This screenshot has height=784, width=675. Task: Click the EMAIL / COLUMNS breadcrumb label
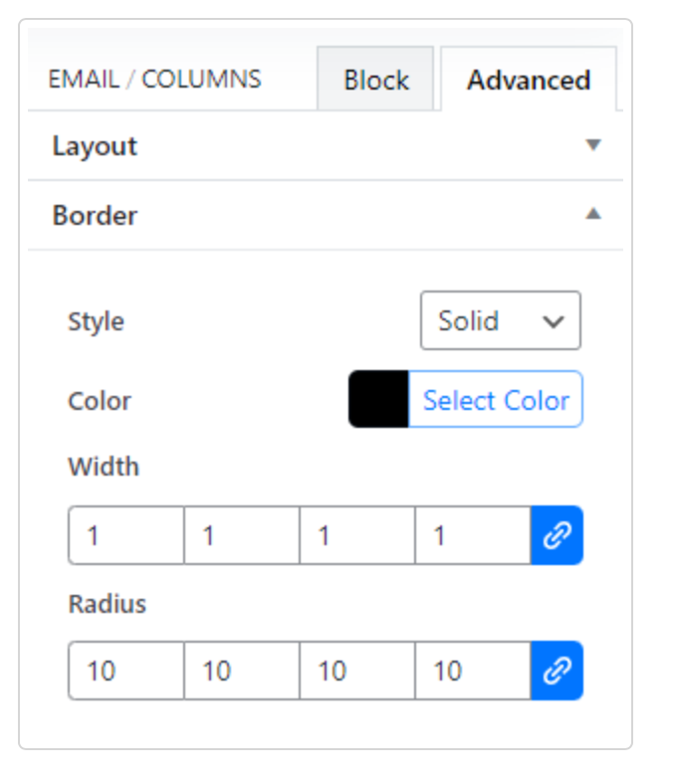(154, 80)
